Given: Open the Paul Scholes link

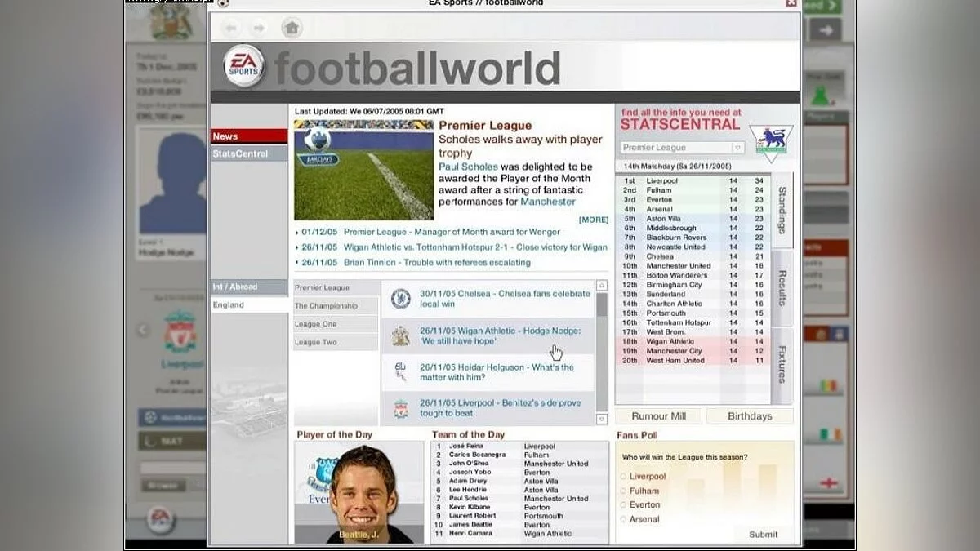Looking at the screenshot, I should coord(468,167).
